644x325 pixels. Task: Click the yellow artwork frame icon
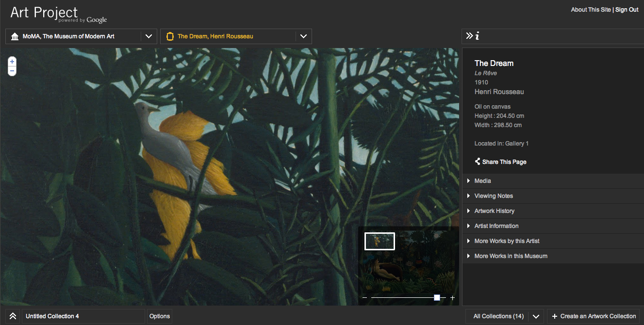point(170,36)
